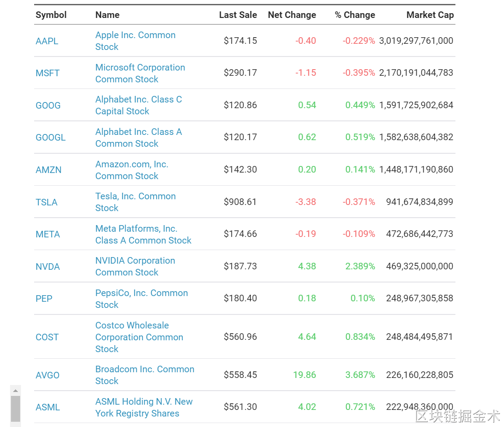504x427 pixels.
Task: Click the scrollbar up arrow
Action: tap(15, 391)
